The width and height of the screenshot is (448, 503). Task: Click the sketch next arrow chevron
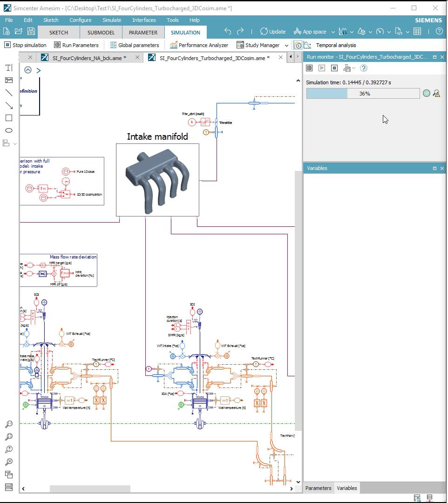[x=39, y=70]
